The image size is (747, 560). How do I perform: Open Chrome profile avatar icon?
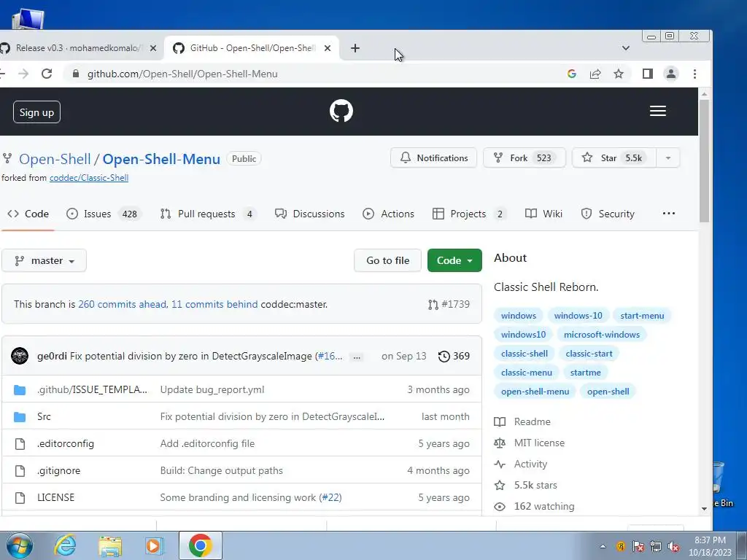click(671, 74)
